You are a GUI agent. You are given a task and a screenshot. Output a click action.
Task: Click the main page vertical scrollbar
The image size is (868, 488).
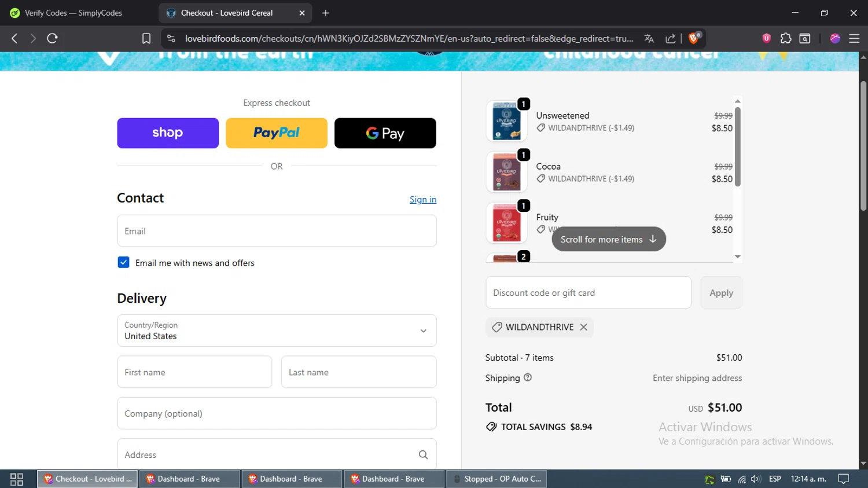[863, 146]
